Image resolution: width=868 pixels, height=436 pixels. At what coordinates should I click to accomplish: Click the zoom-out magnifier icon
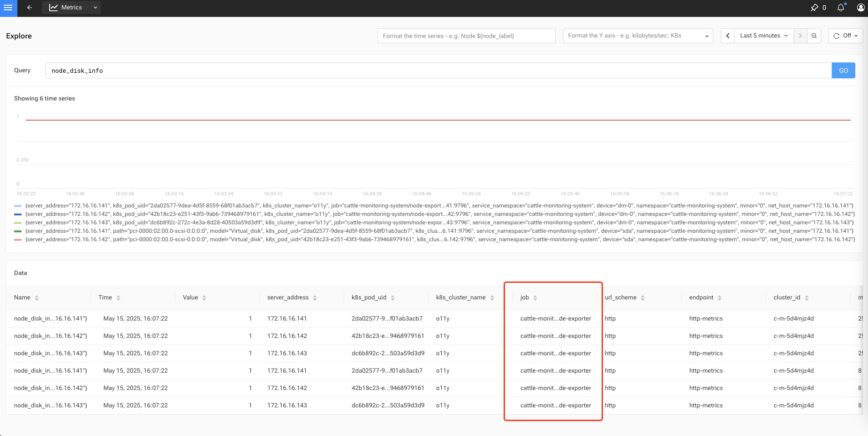pyautogui.click(x=814, y=35)
